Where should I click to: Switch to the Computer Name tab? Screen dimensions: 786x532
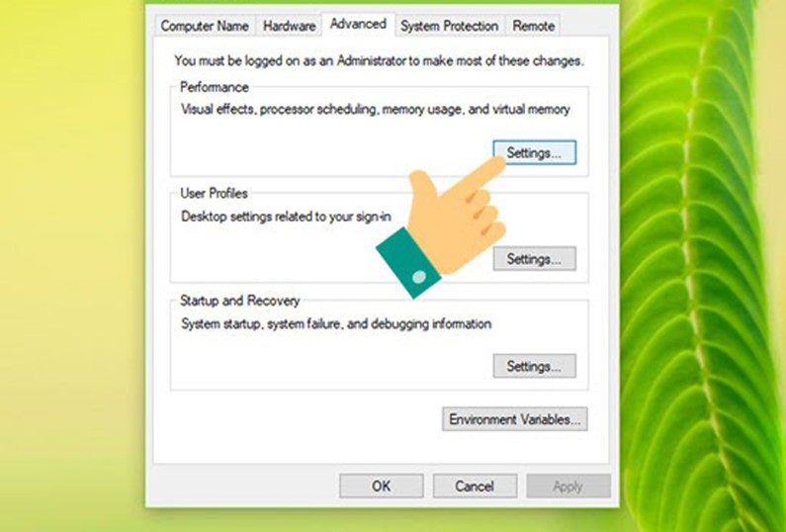point(205,26)
